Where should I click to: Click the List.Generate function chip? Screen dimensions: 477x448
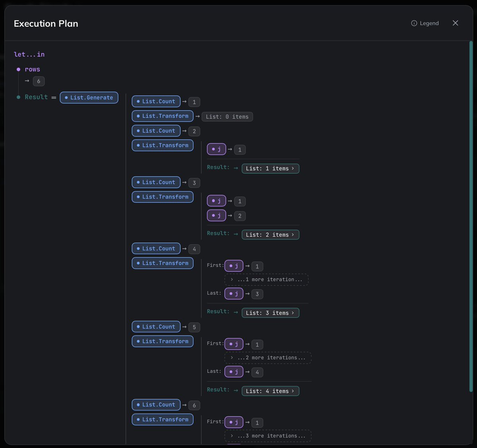[89, 97]
